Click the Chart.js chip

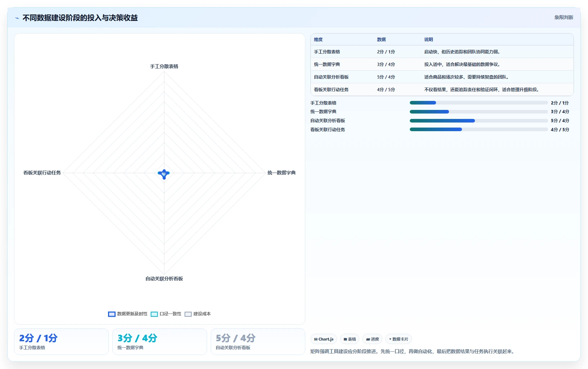[x=324, y=339]
